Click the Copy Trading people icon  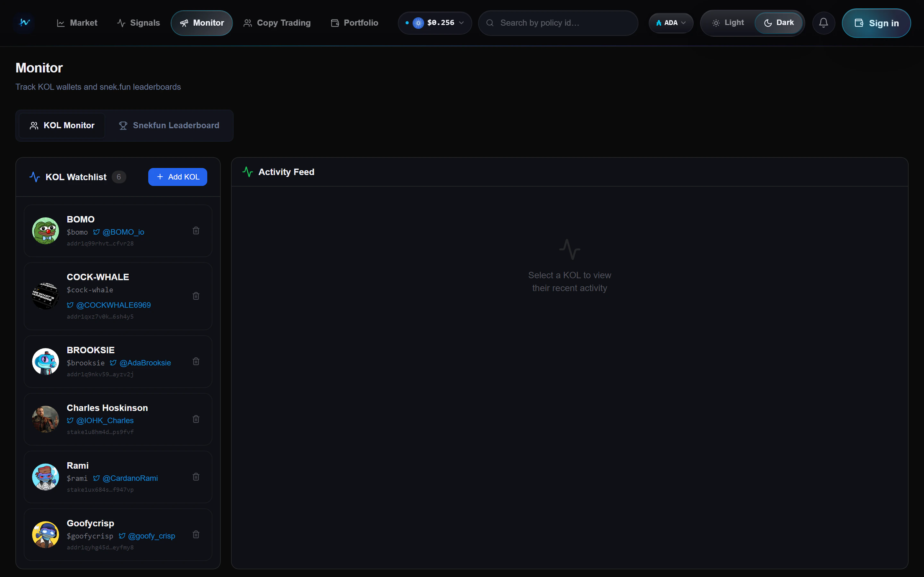(247, 22)
